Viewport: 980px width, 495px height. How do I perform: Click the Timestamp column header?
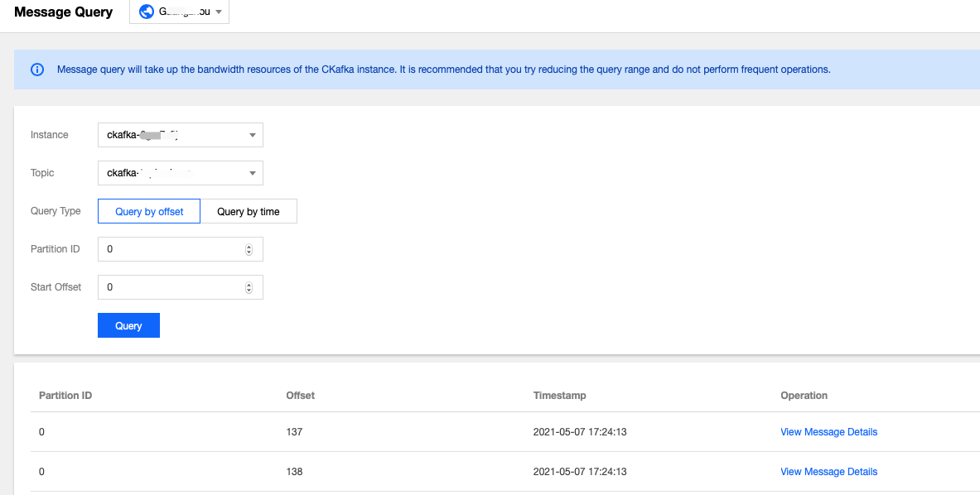coord(559,395)
